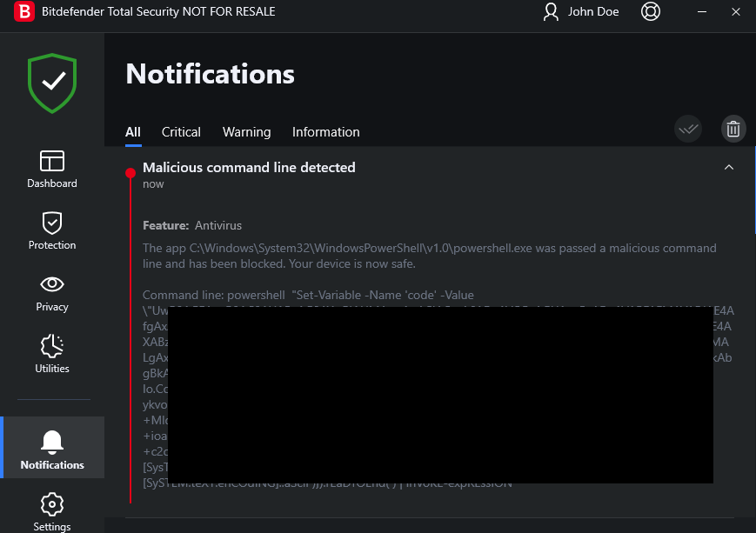
Task: Open the Dashboard sidebar icon
Action: pyautogui.click(x=52, y=163)
